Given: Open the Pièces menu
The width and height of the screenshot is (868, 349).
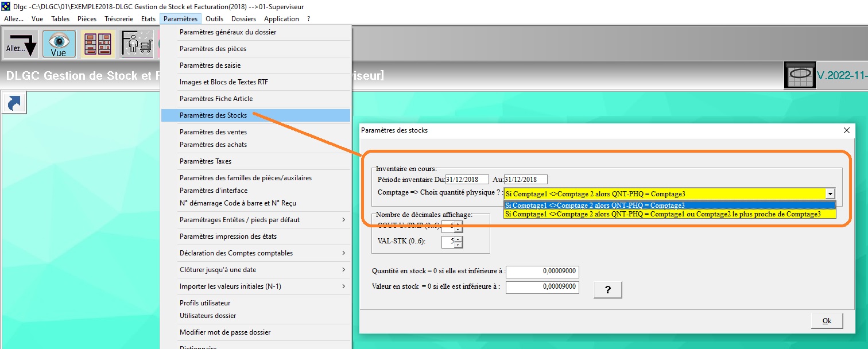Looking at the screenshot, I should 87,18.
